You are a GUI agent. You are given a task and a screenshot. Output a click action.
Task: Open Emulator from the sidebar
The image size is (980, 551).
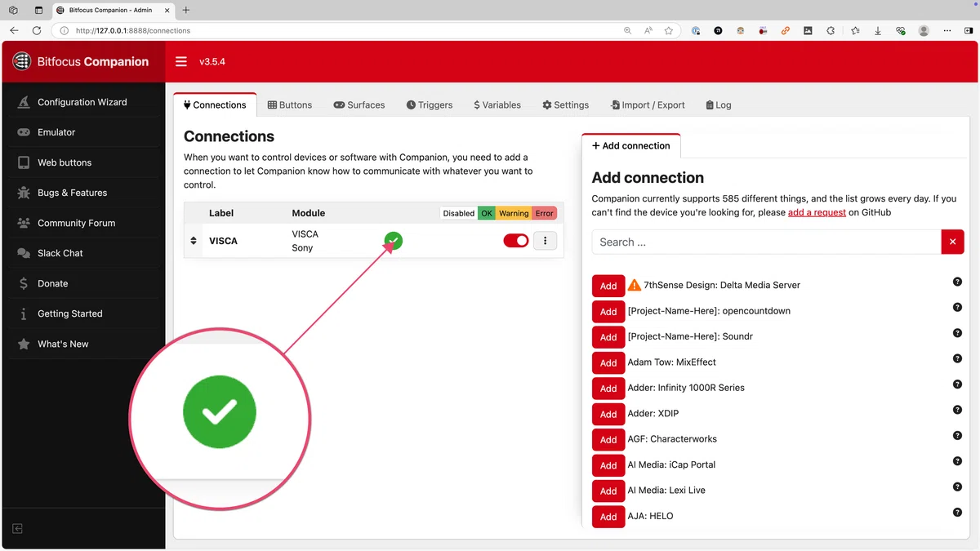click(x=82, y=132)
